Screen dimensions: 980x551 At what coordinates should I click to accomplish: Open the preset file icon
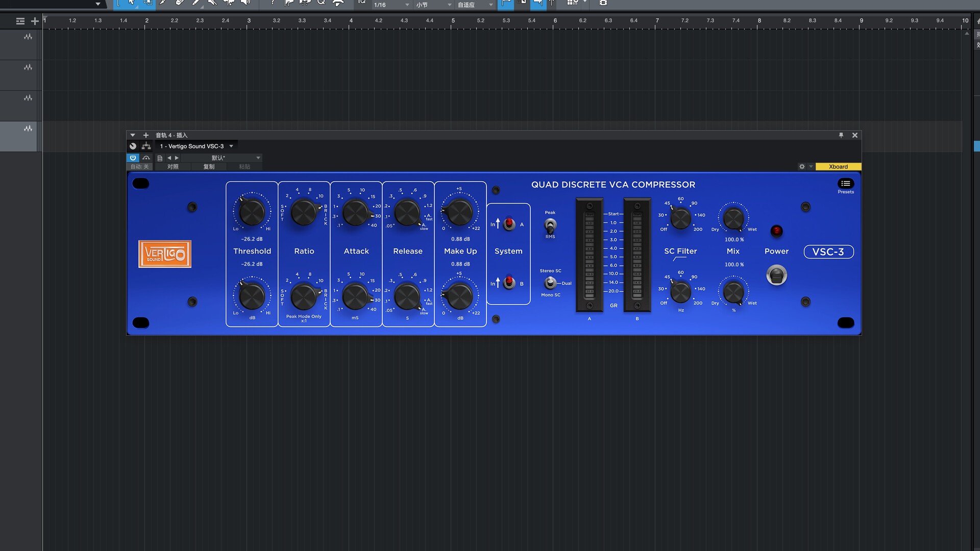tap(160, 158)
